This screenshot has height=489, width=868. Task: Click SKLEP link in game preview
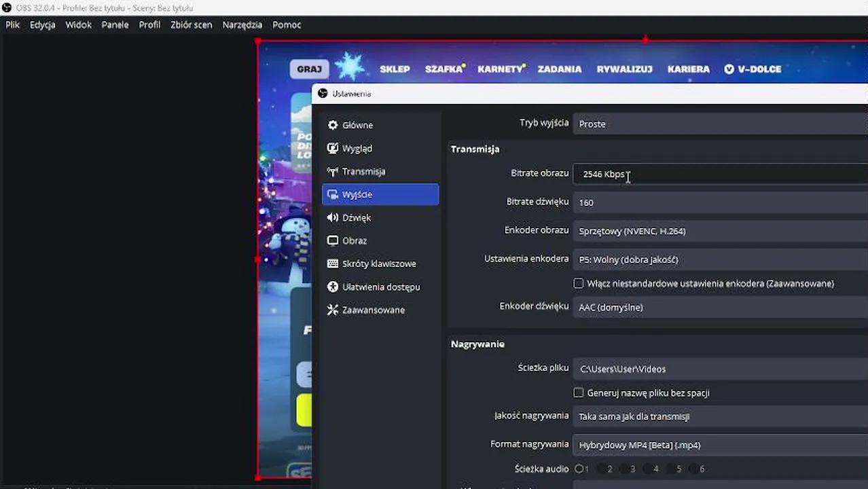point(395,69)
